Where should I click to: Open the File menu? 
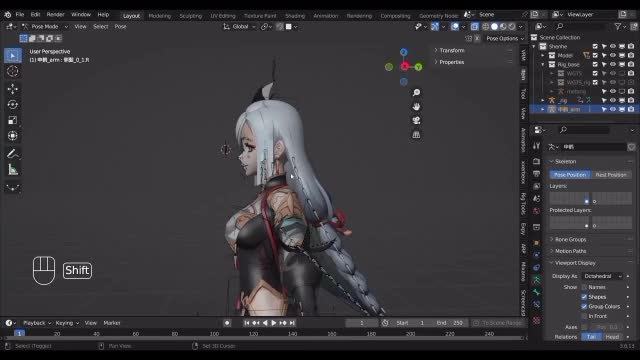(20, 14)
